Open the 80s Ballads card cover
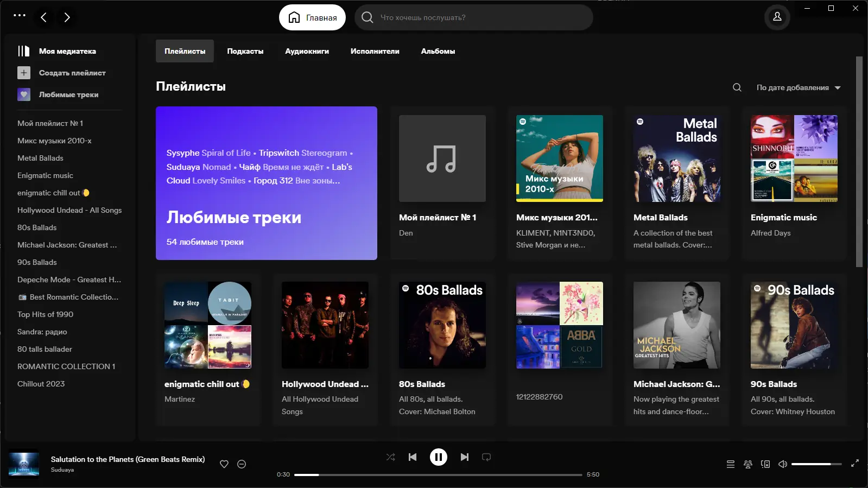The height and width of the screenshot is (488, 868). (442, 325)
